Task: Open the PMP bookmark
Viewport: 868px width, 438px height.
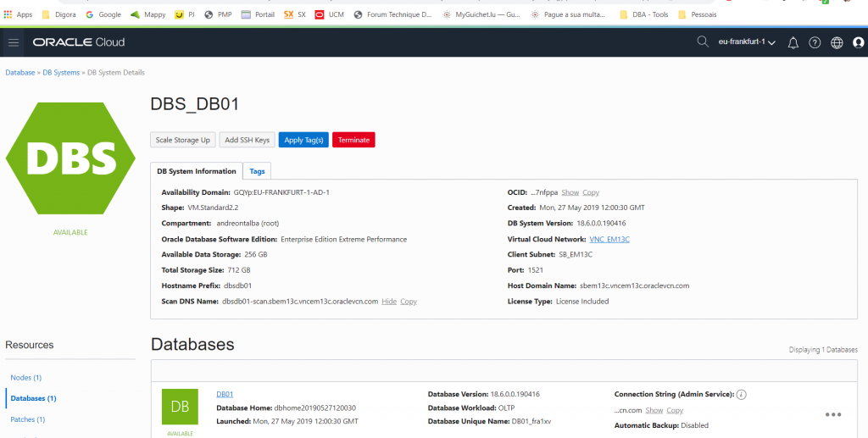Action: 218,14
